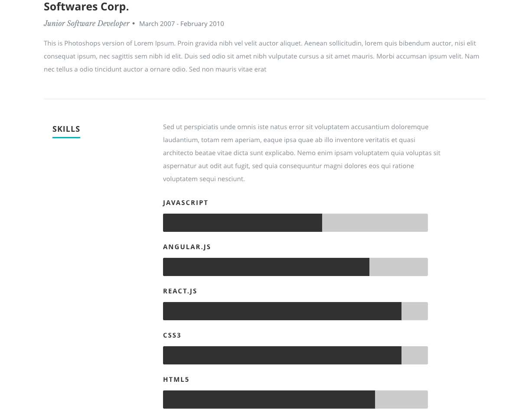Click the dark filled part of the JavaScript bar

pos(242,223)
